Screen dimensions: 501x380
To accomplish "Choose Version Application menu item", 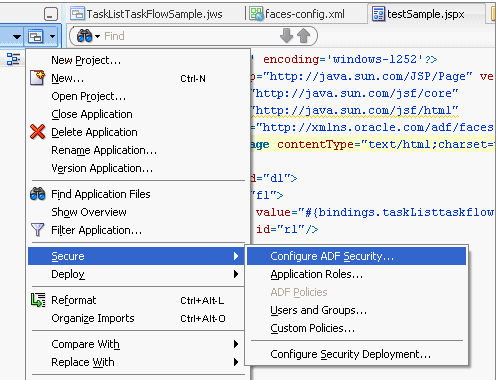I will 137,168.
